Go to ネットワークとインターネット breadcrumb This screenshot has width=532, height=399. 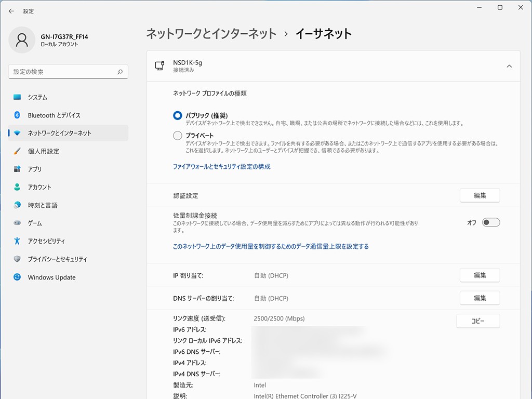point(211,34)
